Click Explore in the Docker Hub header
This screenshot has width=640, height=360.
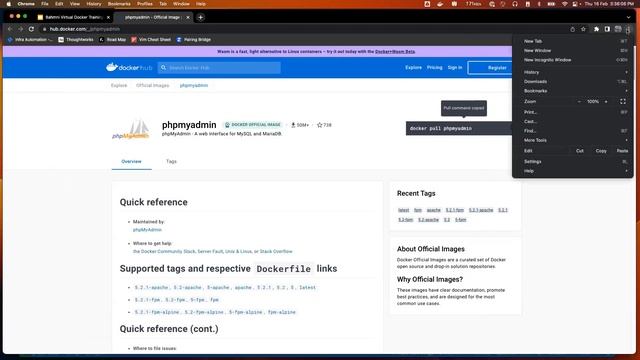coord(413,67)
